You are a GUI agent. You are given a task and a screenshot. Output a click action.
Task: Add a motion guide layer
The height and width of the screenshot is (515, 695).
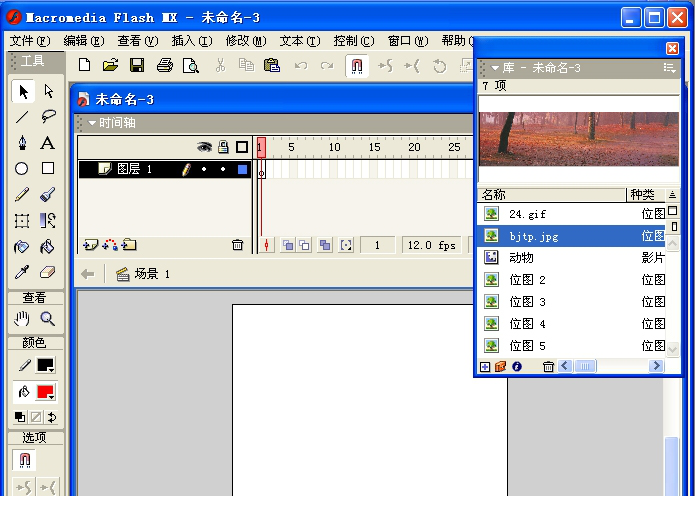click(x=110, y=245)
